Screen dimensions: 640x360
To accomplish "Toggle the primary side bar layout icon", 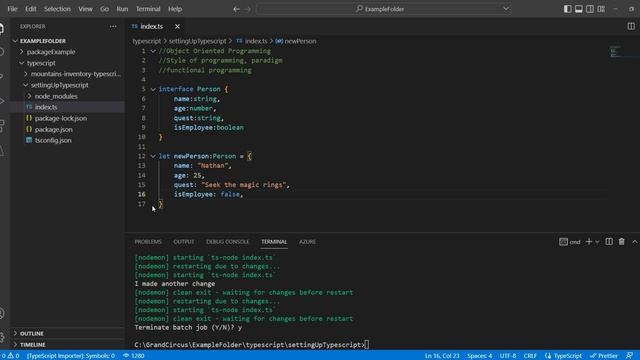I will click(567, 9).
